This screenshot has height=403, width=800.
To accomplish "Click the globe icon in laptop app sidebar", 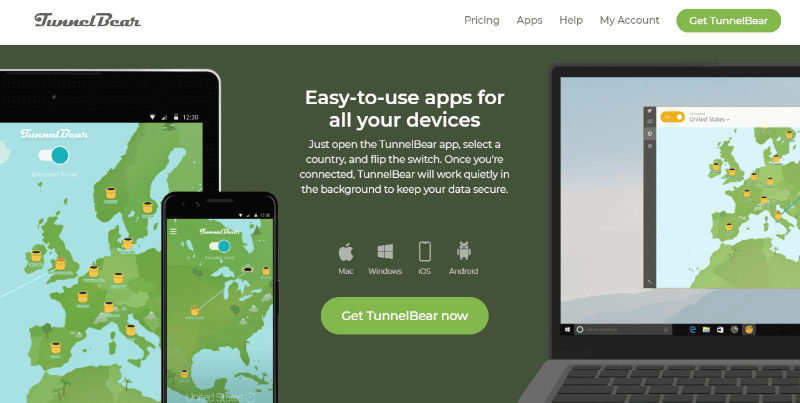I will coord(649,134).
